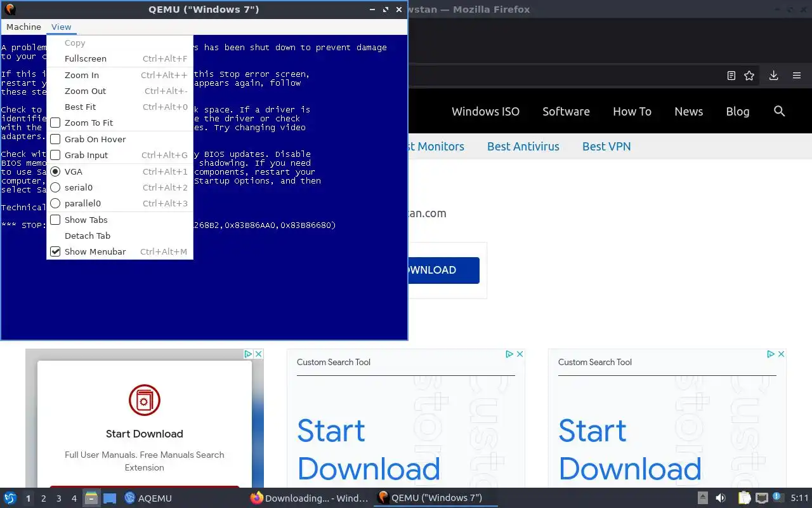Click the notification tray icon with badge
Image resolution: width=812 pixels, height=508 pixels.
point(778,497)
